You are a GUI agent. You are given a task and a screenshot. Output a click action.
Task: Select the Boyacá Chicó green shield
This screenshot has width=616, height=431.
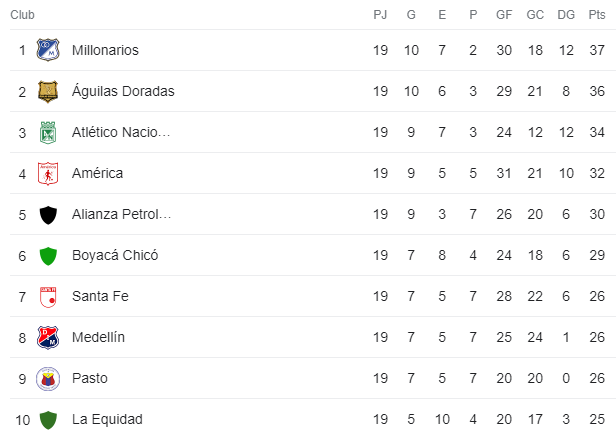[48, 256]
